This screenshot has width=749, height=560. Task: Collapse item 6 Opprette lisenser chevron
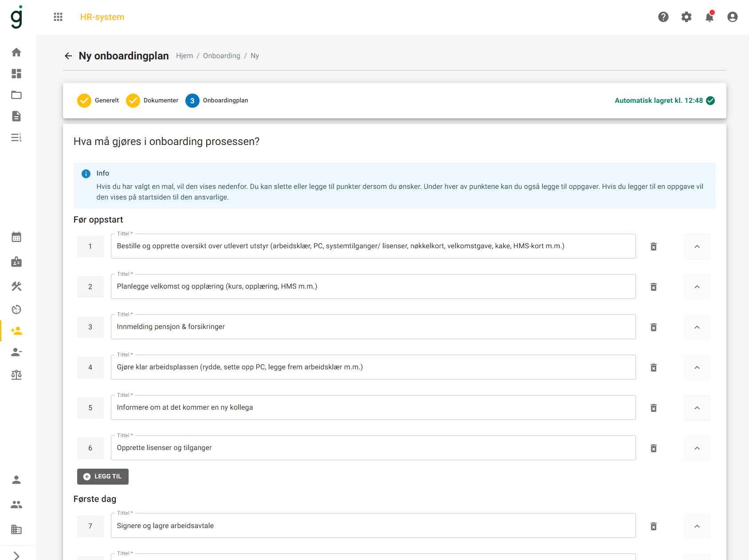tap(697, 448)
